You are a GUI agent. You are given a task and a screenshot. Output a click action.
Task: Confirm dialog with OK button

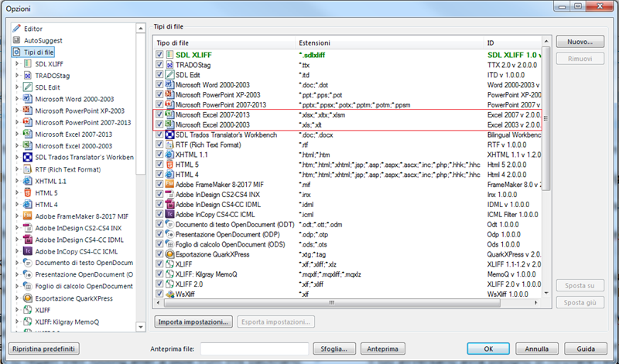click(x=488, y=349)
